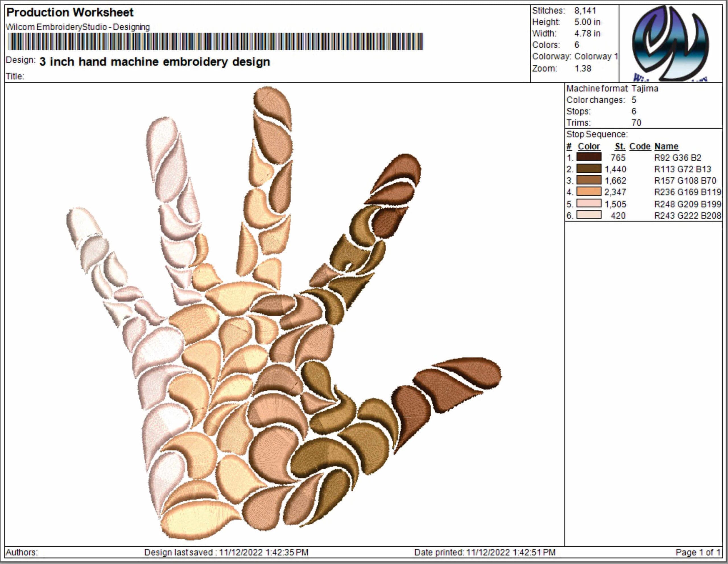
Task: Click the Stitches count value 8,141
Action: pyautogui.click(x=585, y=11)
